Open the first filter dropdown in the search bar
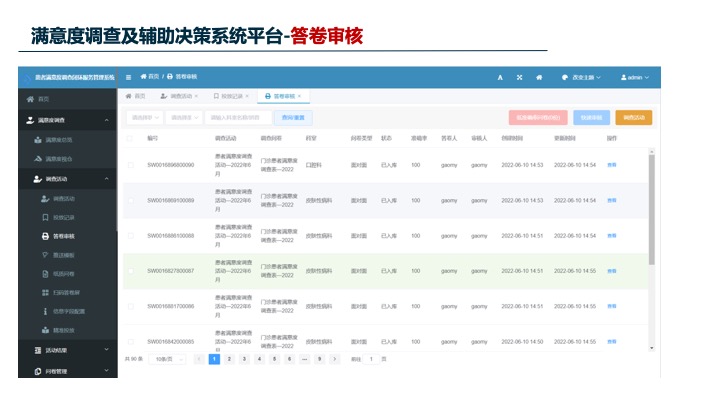The image size is (720, 405). point(145,118)
